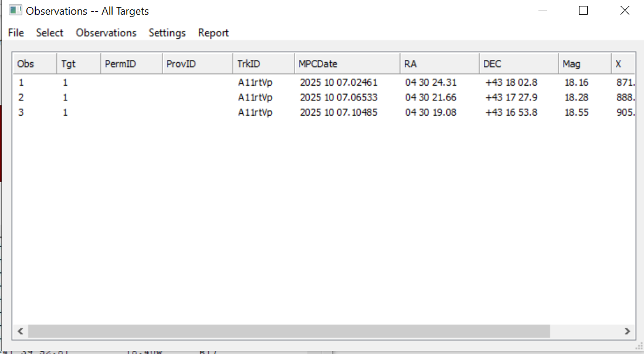644x354 pixels.
Task: Select observation row 1 dated 07.02461
Action: 338,83
